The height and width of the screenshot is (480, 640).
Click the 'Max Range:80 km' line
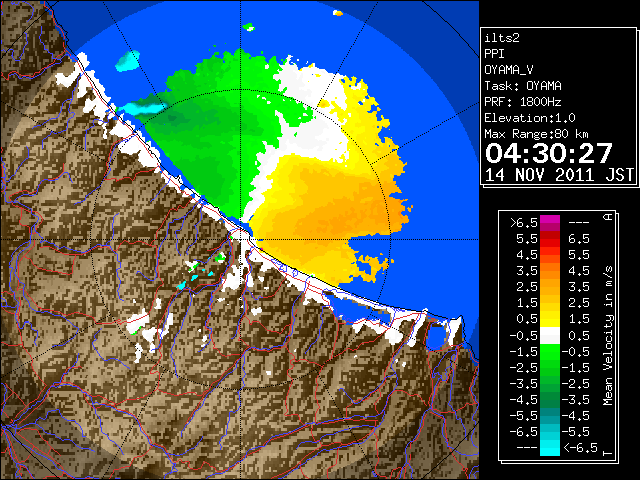(x=537, y=134)
